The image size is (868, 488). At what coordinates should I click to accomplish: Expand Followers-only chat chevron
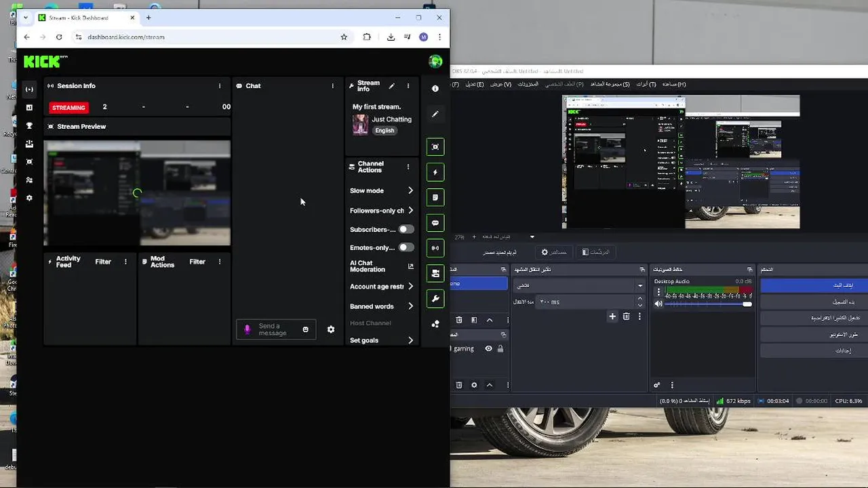coord(410,210)
